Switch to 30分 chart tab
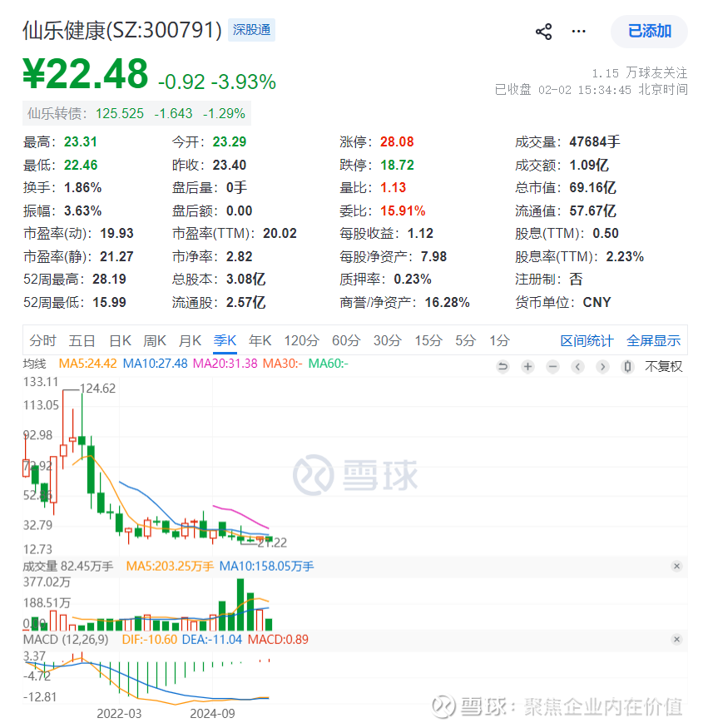Image resolution: width=703 pixels, height=728 pixels. click(x=387, y=340)
